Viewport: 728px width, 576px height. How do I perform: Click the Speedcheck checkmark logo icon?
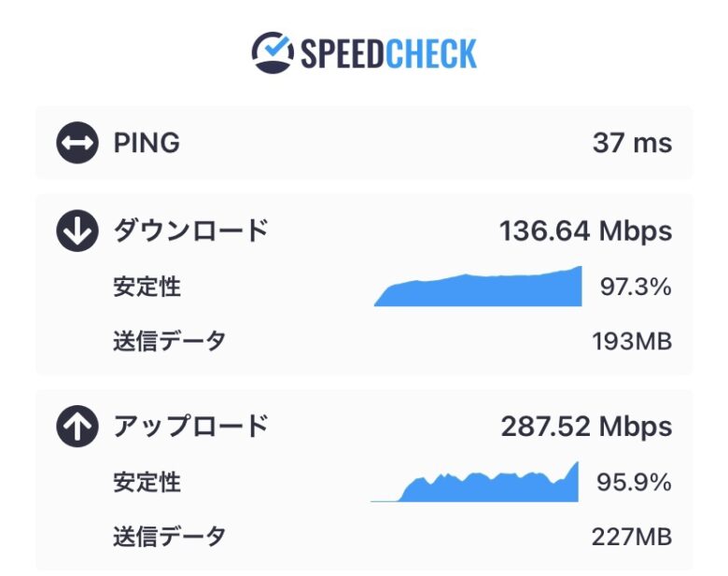pos(273,52)
